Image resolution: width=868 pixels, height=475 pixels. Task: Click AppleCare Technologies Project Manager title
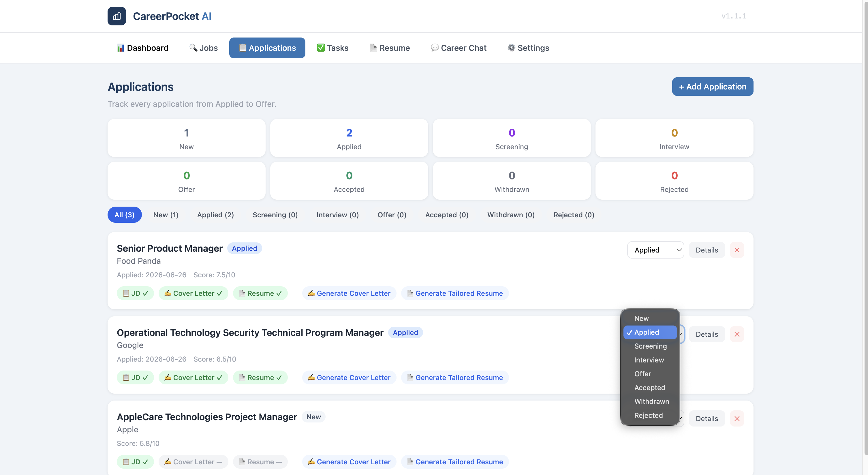(x=207, y=417)
